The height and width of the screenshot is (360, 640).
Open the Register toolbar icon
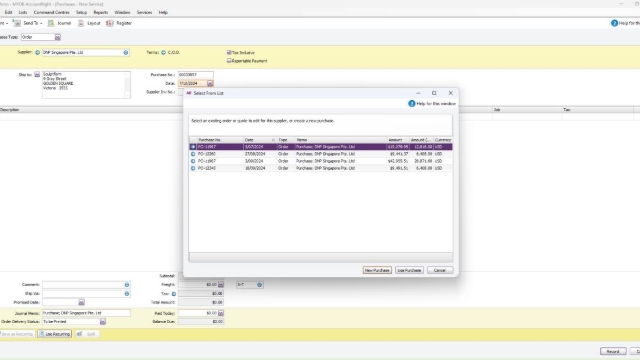(109, 23)
